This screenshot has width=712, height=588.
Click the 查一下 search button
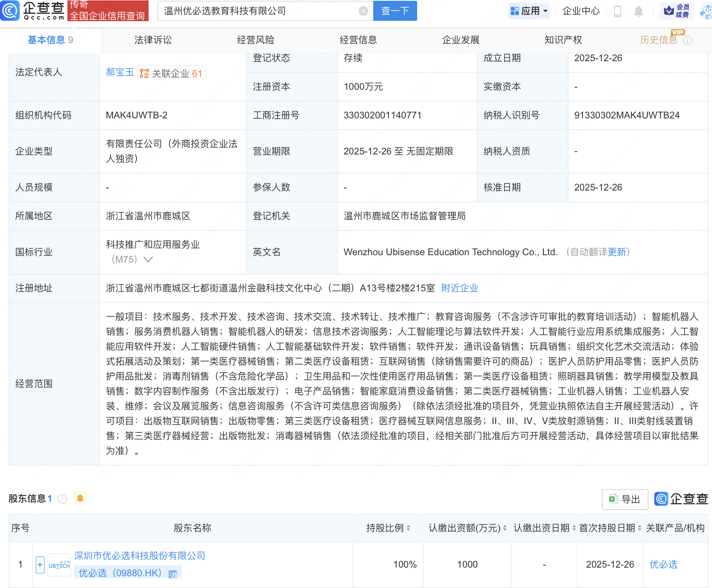click(x=395, y=11)
